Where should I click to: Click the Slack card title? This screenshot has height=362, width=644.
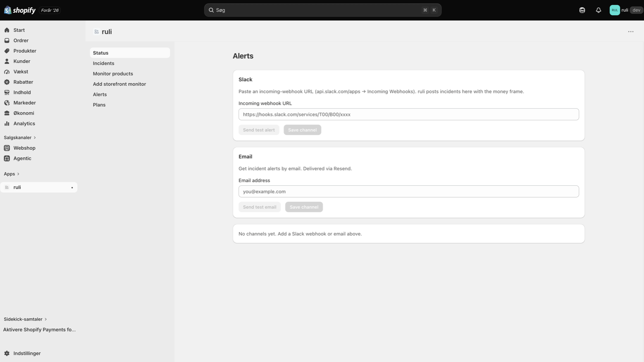[x=246, y=80]
